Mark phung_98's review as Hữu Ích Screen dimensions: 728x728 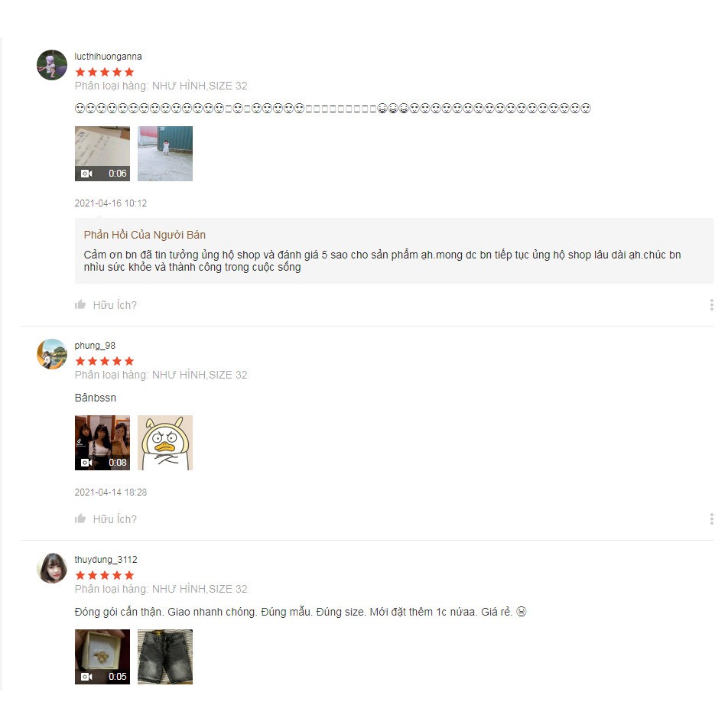click(x=115, y=519)
